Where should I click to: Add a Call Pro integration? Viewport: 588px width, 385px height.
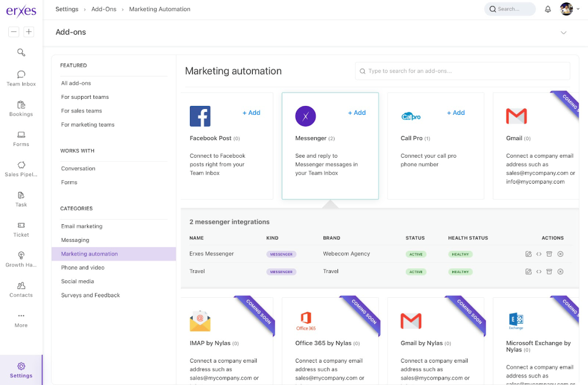456,112
